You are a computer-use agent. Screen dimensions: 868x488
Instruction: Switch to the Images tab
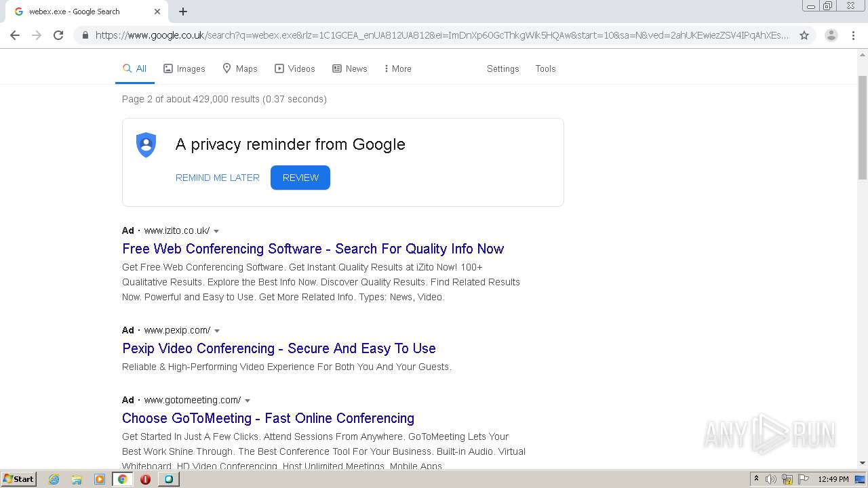pos(184,68)
